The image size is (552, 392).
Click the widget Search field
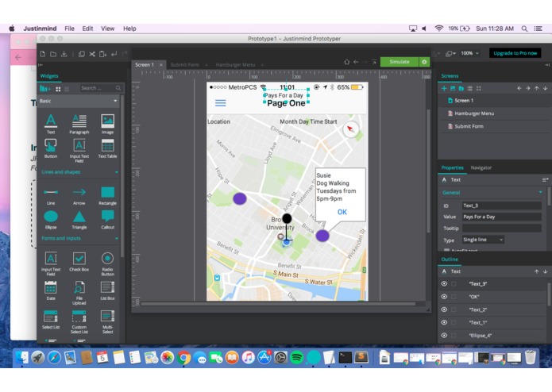[101, 88]
